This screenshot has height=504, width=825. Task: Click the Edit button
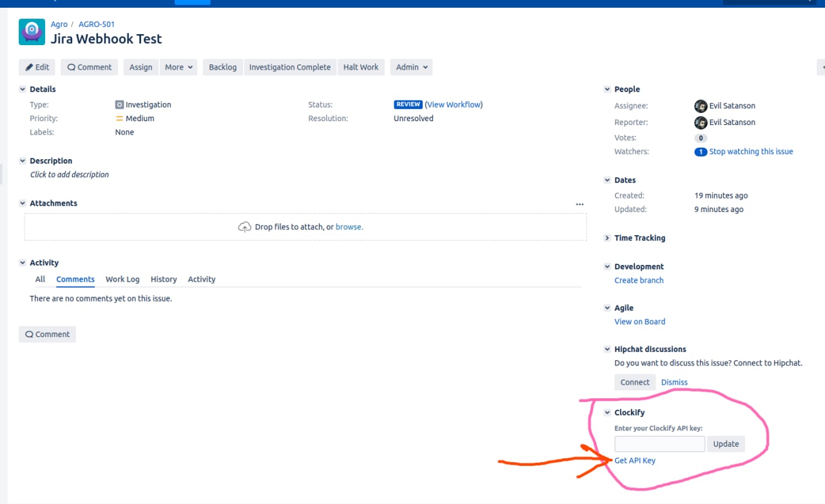click(x=37, y=67)
